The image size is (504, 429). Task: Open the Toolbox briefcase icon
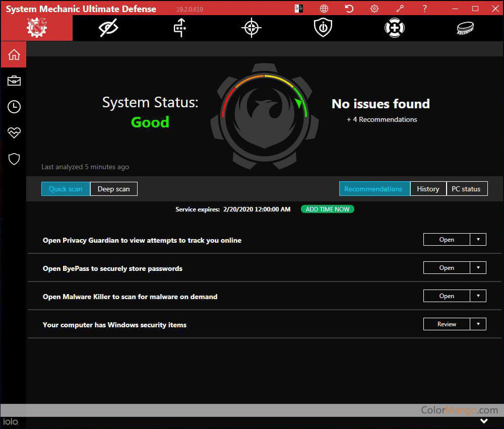click(14, 81)
